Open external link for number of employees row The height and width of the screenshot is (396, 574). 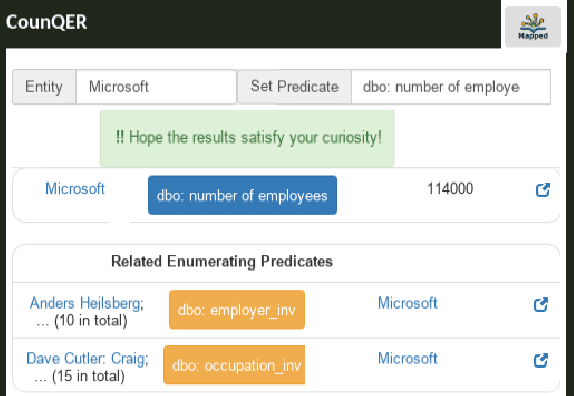[x=543, y=190]
